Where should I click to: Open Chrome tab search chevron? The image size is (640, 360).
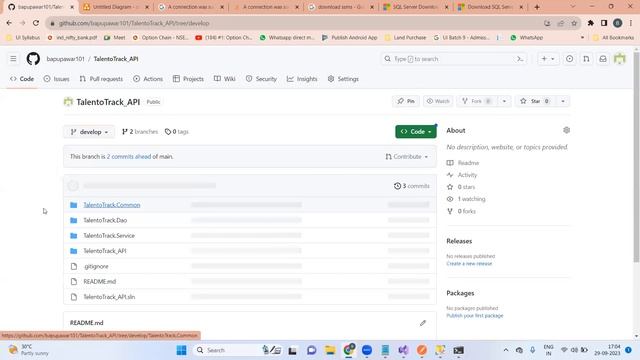pos(572,7)
